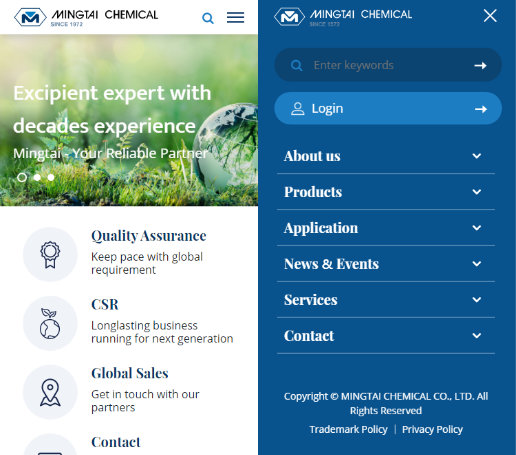Open the Quality Assurance heading link
Image resolution: width=516 pixels, height=455 pixels.
149,236
